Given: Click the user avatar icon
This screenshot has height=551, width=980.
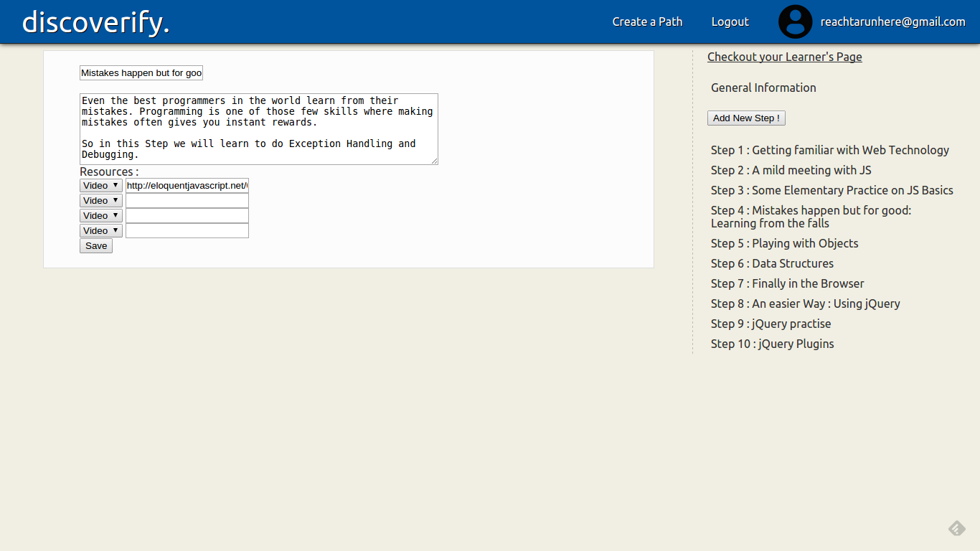Looking at the screenshot, I should pos(795,22).
